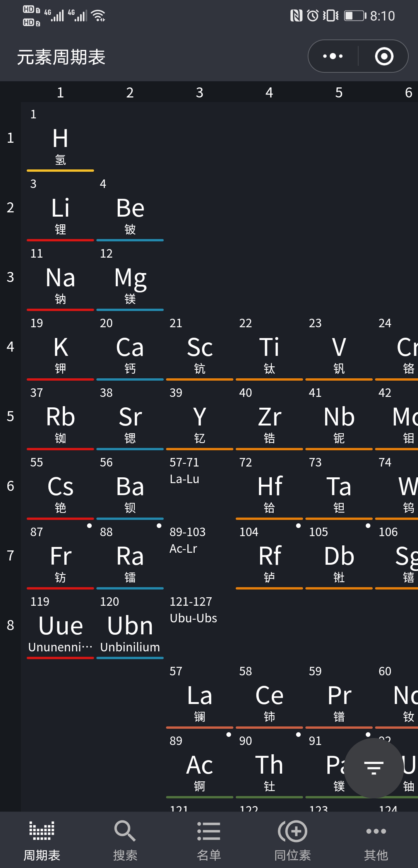Expand the Ubu-Ubs 121-127 group cell
418x868 pixels.
click(x=200, y=625)
